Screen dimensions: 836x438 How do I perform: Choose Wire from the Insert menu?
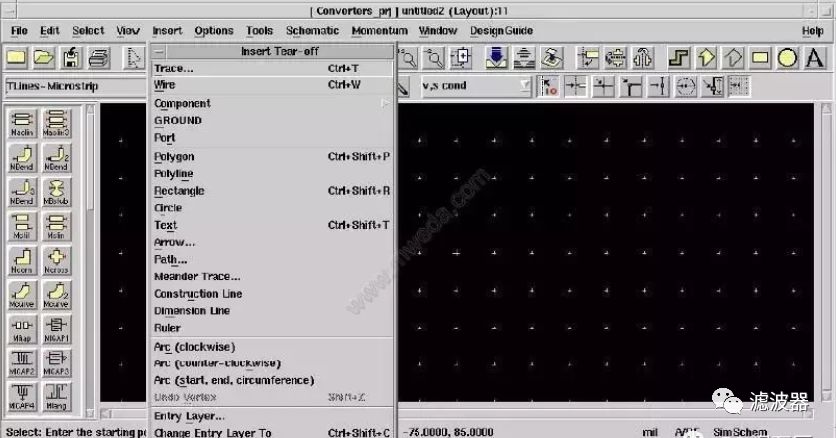coord(272,85)
